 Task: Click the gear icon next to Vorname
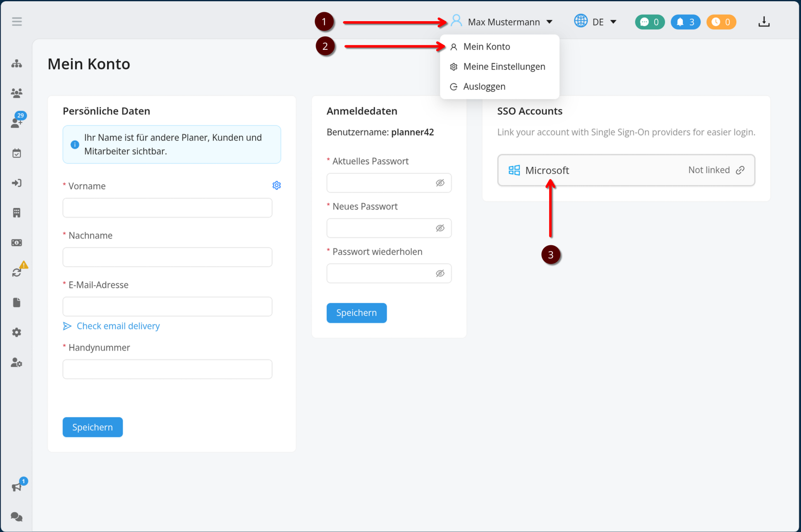pos(276,185)
